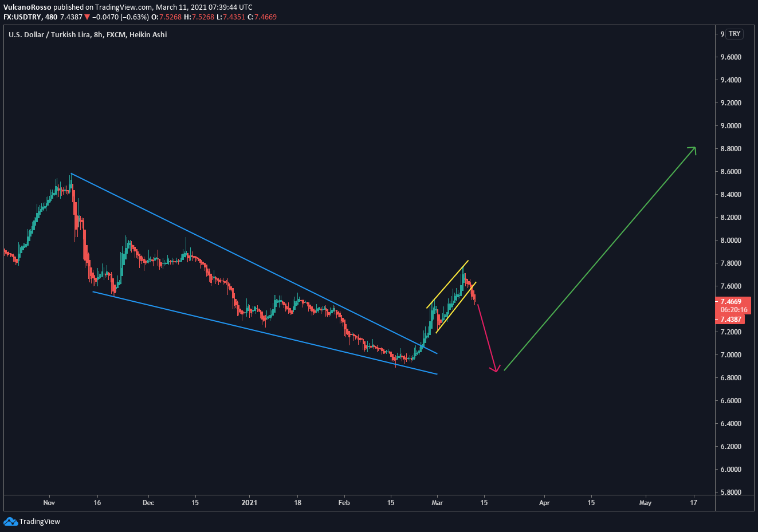Click the May label on time axis

(645, 503)
